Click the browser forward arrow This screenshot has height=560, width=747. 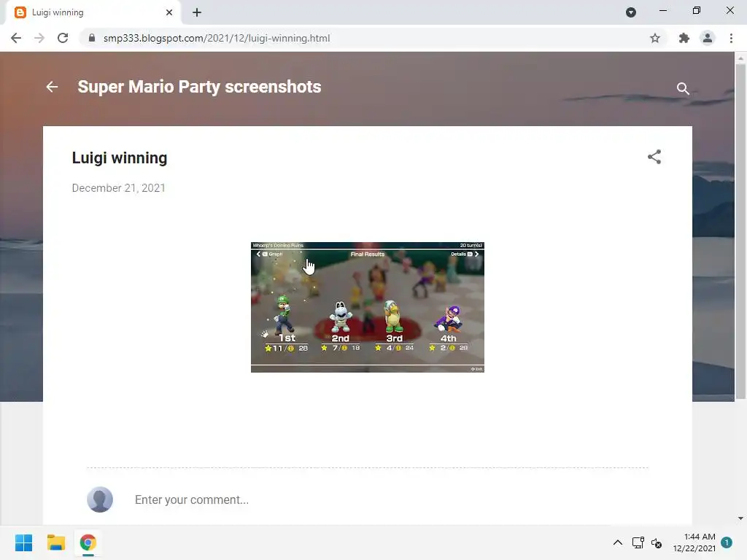(x=39, y=38)
